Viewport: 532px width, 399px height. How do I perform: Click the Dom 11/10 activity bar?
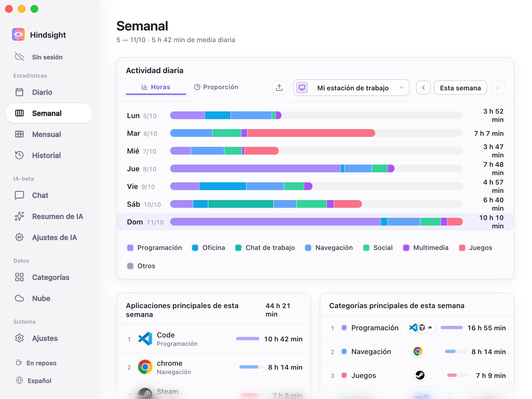[x=316, y=222]
